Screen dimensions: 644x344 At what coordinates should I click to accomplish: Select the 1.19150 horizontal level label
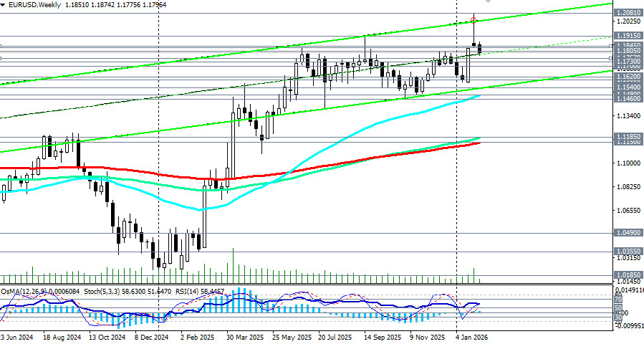point(628,35)
